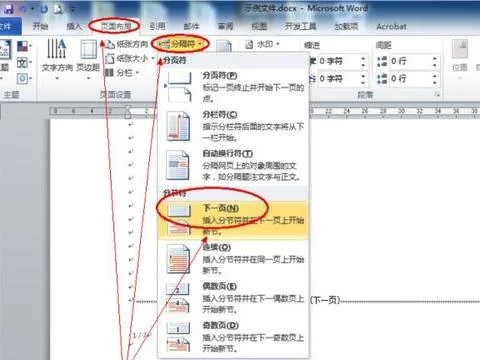The image size is (480, 360).
Task: Open the Customize Quick Access Toolbar arrow
Action: [x=73, y=9]
